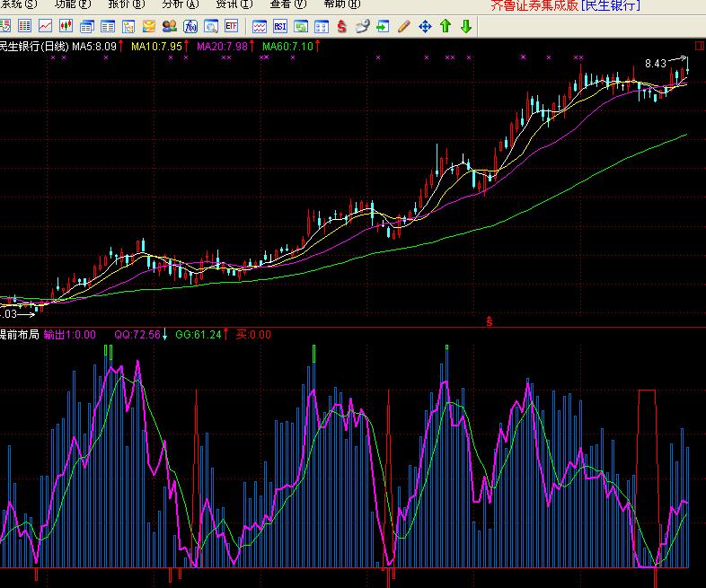
Task: Open the 报价(B) menu
Action: (x=127, y=4)
